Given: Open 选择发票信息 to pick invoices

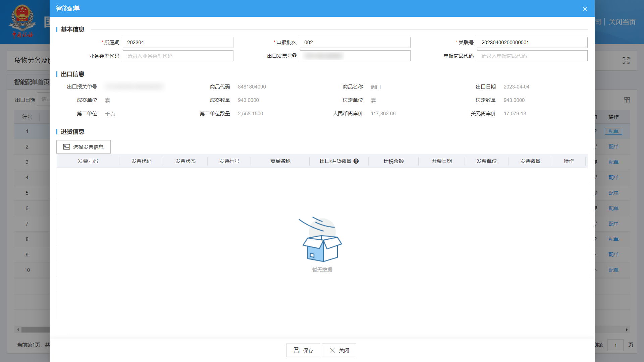Looking at the screenshot, I should click(x=83, y=146).
